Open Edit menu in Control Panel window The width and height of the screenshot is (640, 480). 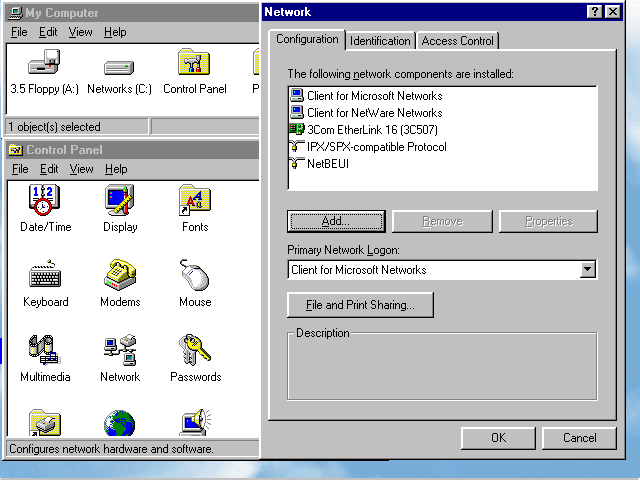(x=49, y=169)
